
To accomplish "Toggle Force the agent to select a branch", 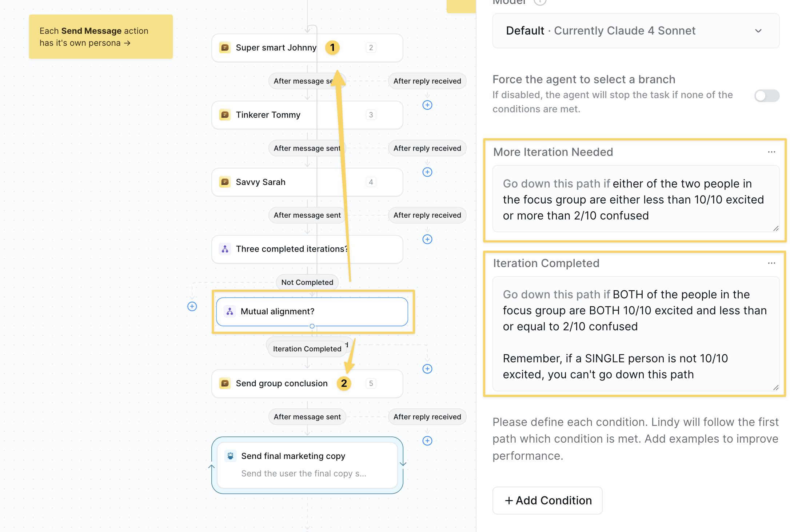I will 766,96.
